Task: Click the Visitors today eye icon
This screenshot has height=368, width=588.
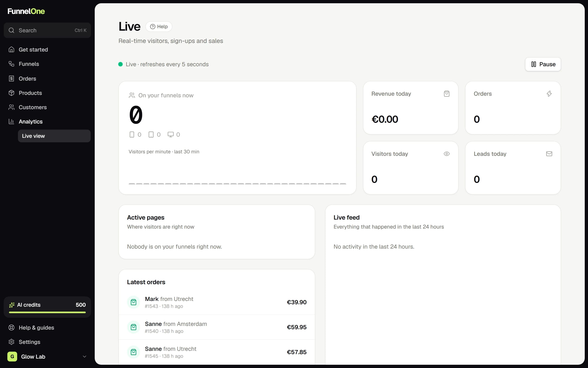Action: coord(447,154)
